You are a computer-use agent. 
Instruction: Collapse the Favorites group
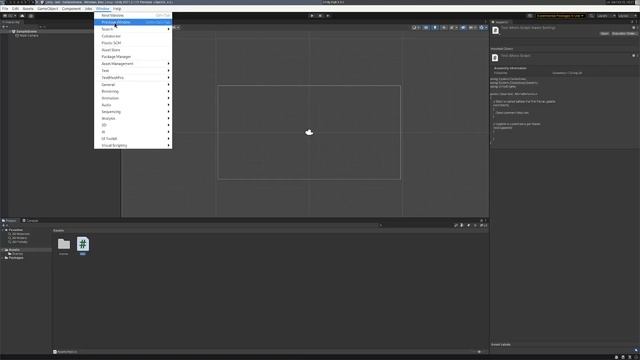pos(3,230)
